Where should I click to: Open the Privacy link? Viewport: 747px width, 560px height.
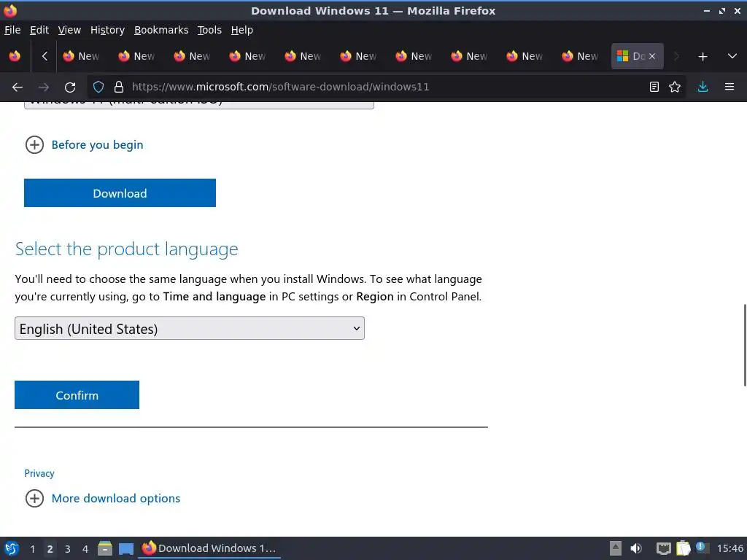(x=39, y=473)
